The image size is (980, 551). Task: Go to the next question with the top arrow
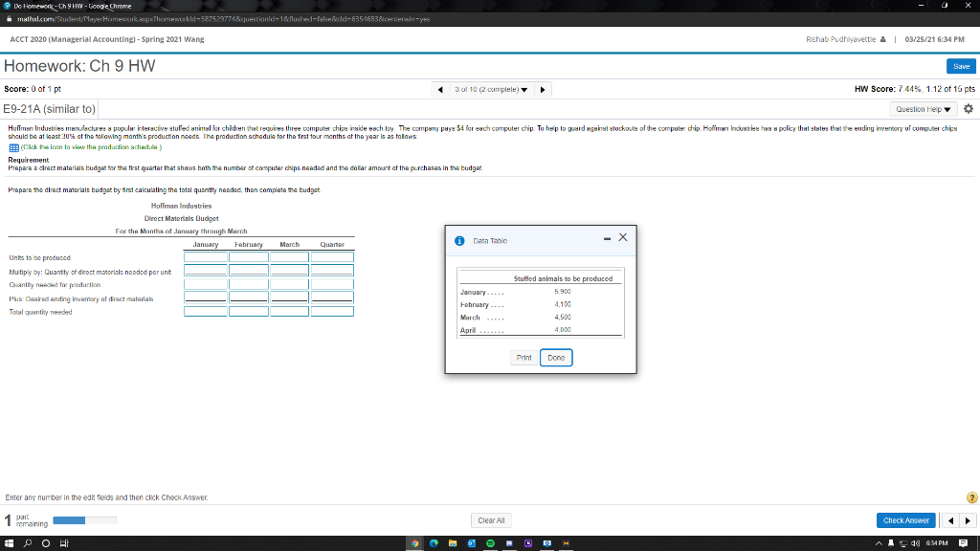[x=543, y=89]
